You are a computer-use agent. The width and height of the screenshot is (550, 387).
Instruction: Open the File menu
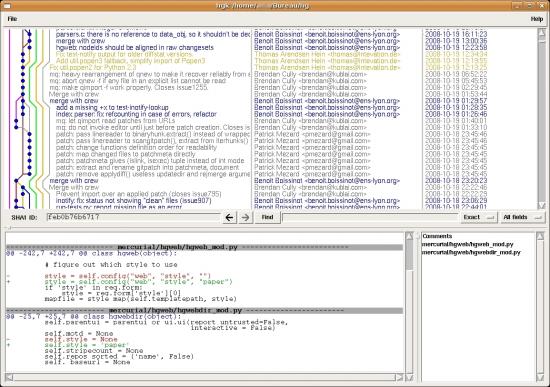tap(12, 19)
